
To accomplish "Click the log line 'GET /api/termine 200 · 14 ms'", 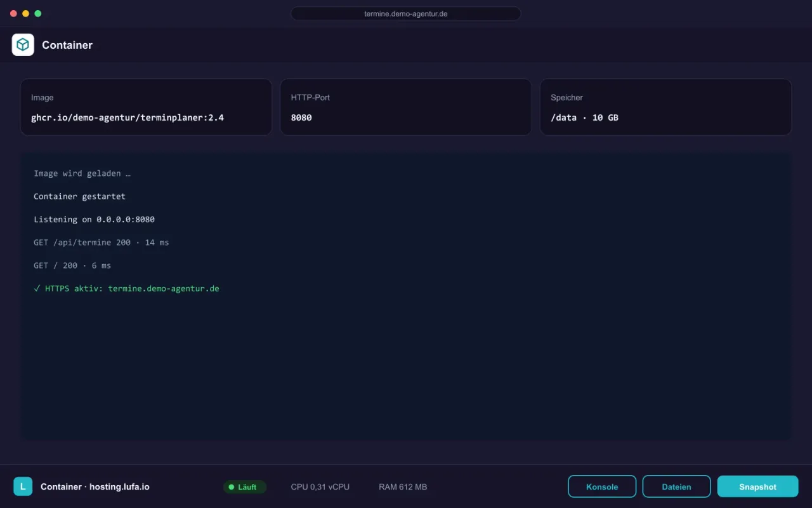I will click(x=101, y=243).
